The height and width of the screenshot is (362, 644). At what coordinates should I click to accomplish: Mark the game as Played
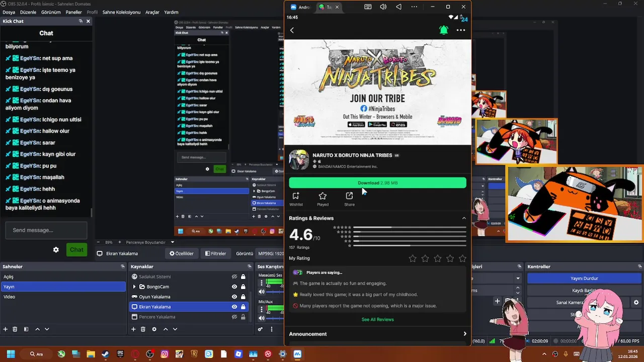pyautogui.click(x=323, y=199)
